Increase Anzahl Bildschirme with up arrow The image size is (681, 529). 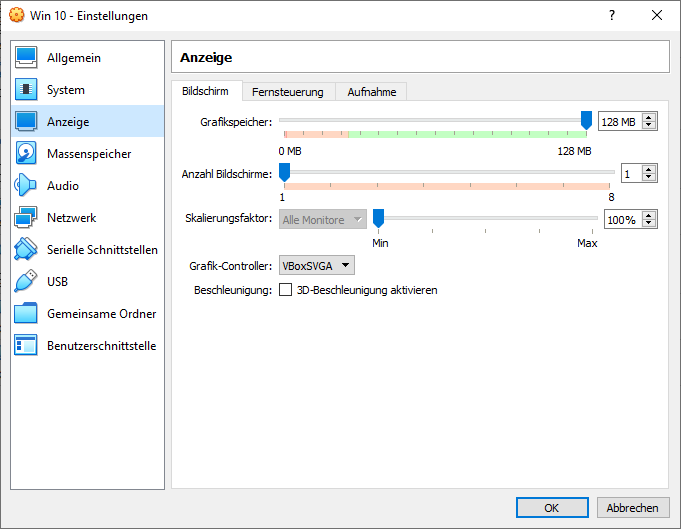tap(649, 170)
